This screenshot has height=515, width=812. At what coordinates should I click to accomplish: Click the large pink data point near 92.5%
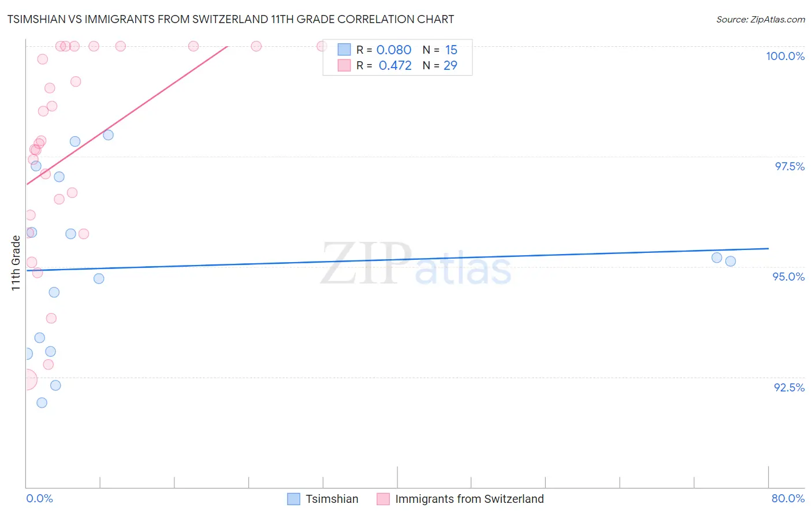point(25,380)
